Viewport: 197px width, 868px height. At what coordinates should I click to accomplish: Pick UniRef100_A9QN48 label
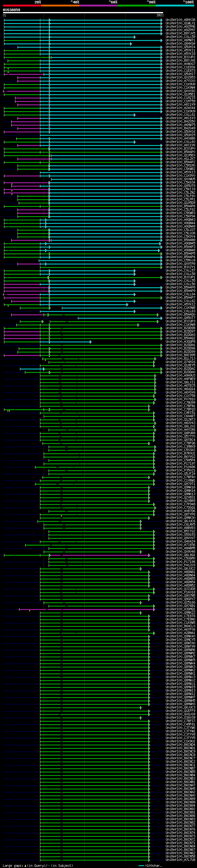pyautogui.click(x=180, y=250)
